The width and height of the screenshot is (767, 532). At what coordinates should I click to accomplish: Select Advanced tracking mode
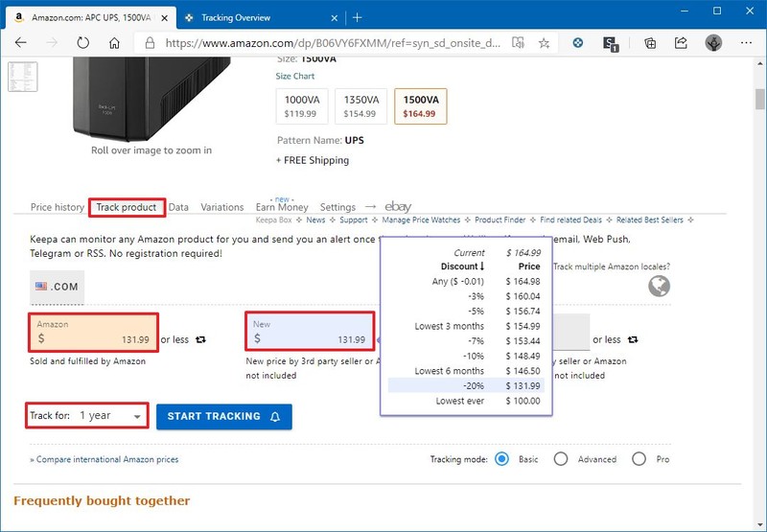pos(561,459)
